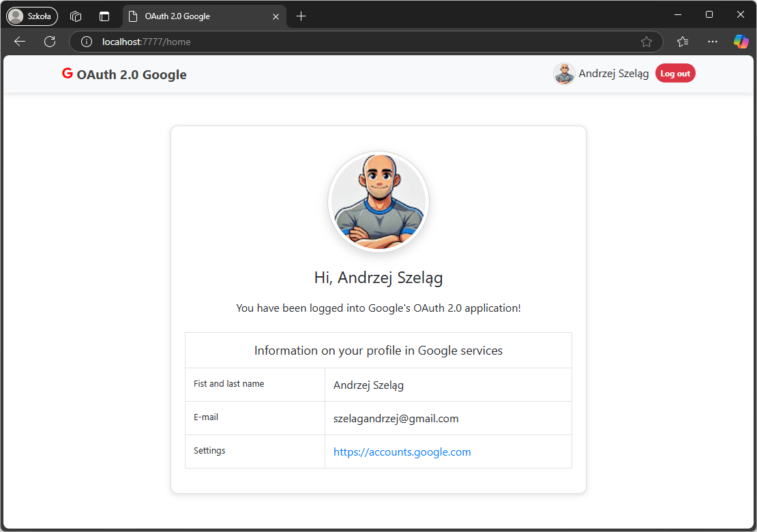
Task: Click the red Log out button
Action: (675, 74)
